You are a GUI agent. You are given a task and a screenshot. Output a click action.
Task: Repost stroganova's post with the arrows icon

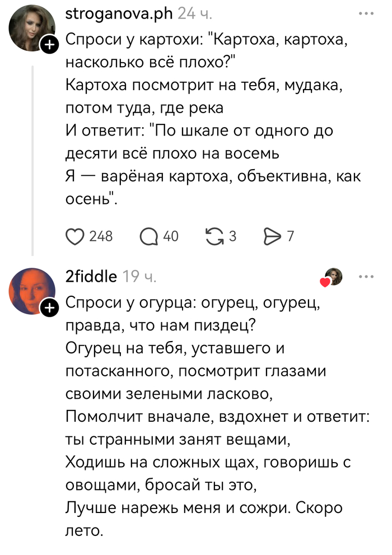(x=214, y=236)
